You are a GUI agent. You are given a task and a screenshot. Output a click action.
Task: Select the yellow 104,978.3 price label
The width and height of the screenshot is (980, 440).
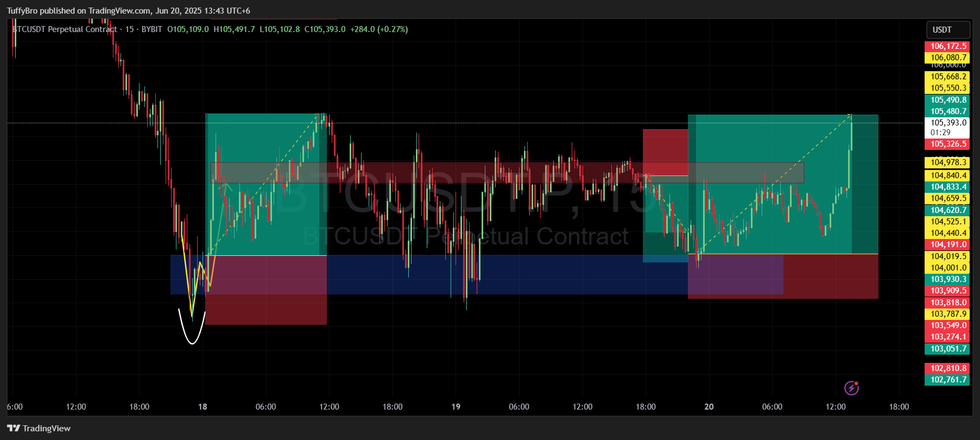947,162
